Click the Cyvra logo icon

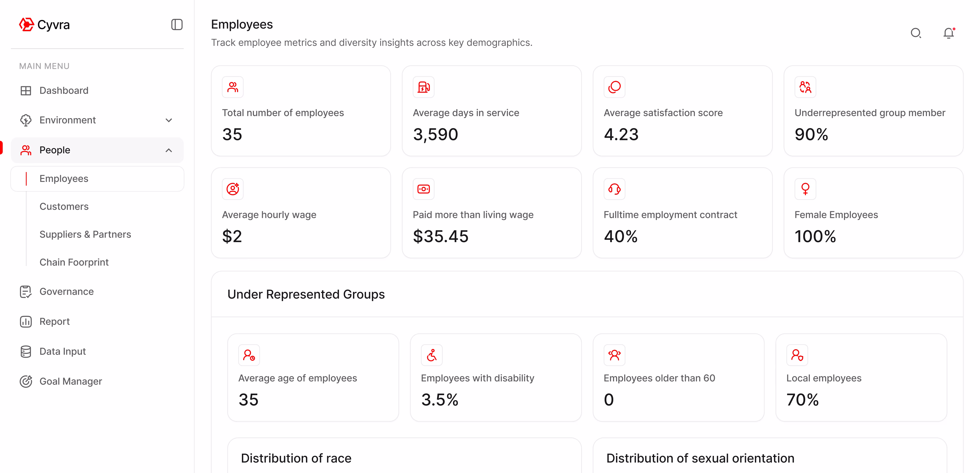[27, 25]
